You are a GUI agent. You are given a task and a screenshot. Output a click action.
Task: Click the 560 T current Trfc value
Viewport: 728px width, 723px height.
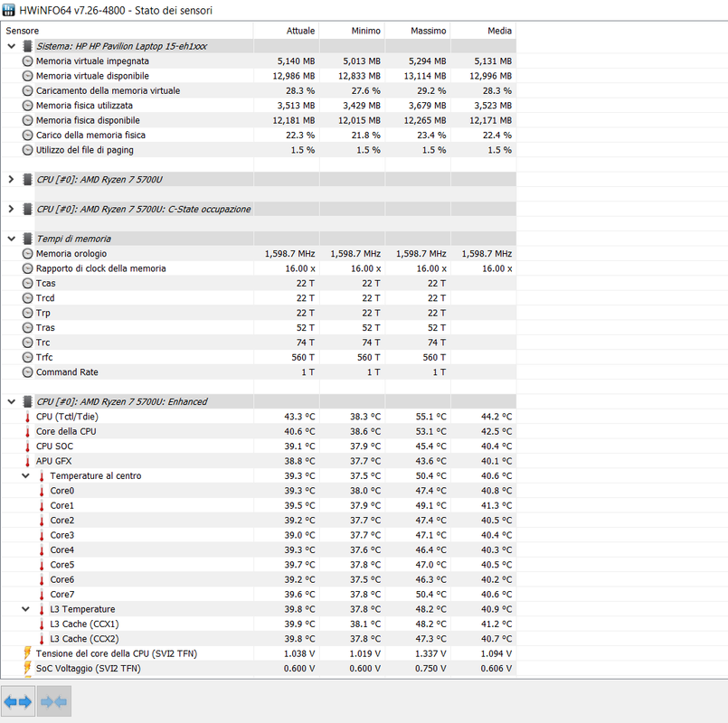tap(303, 357)
